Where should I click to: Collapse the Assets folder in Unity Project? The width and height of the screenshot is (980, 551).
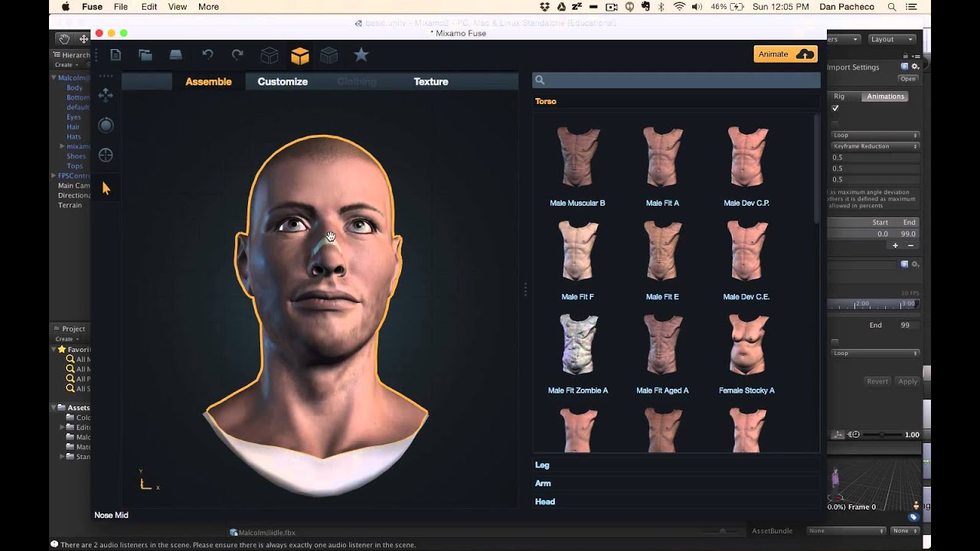[x=54, y=408]
